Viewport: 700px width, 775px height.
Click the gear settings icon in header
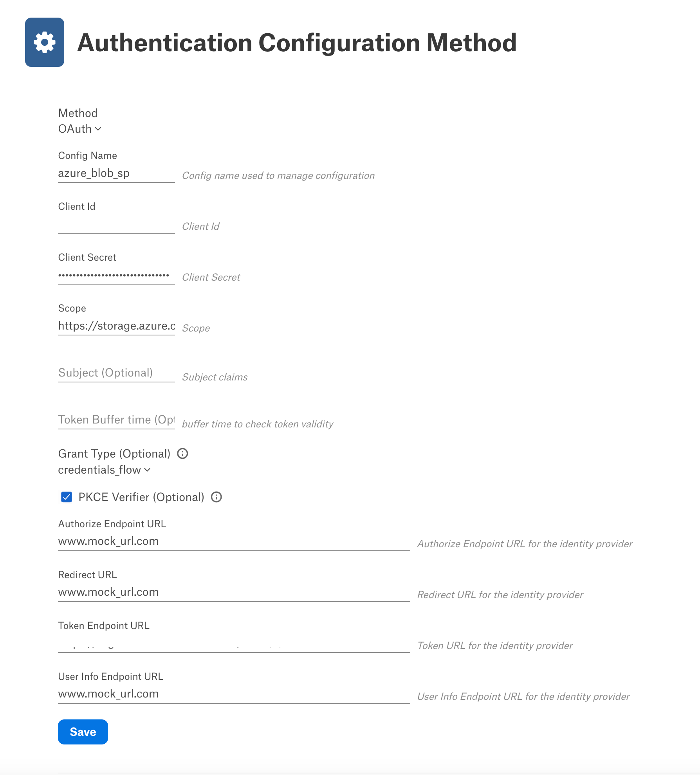pos(45,42)
